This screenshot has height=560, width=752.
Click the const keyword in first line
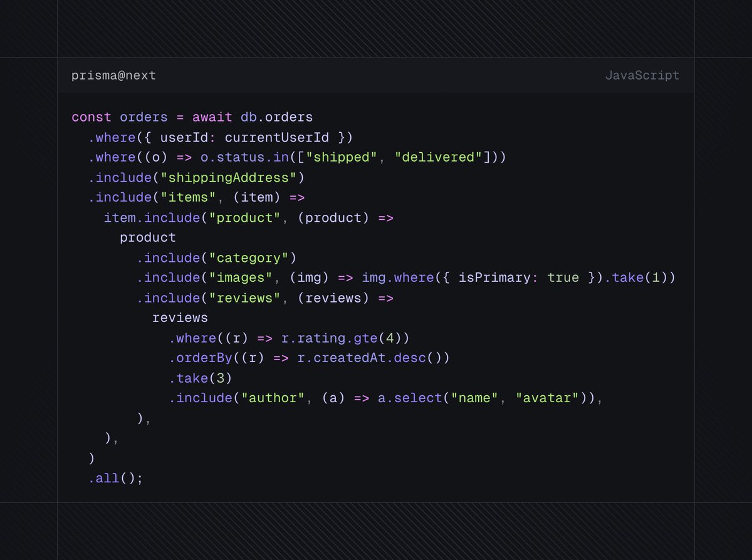point(91,117)
